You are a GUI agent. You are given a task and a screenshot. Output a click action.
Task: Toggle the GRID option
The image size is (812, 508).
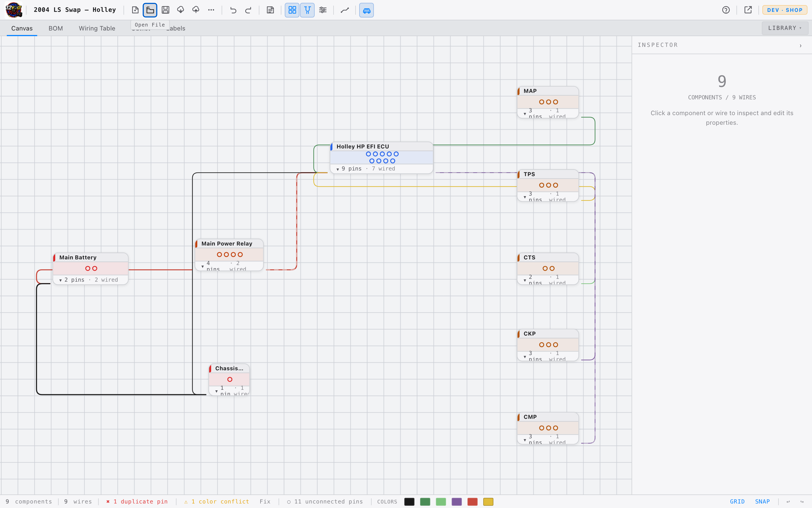[x=737, y=501]
